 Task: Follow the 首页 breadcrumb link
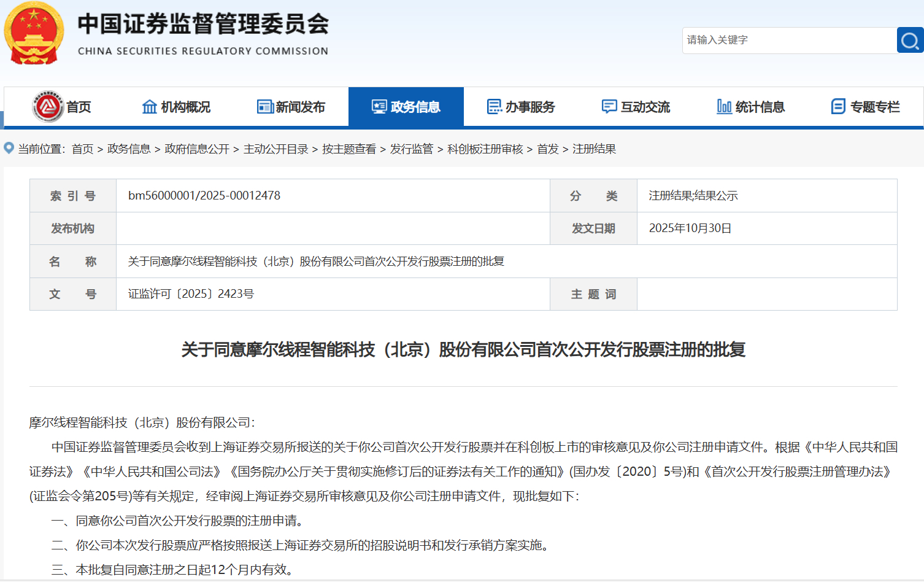tap(83, 149)
